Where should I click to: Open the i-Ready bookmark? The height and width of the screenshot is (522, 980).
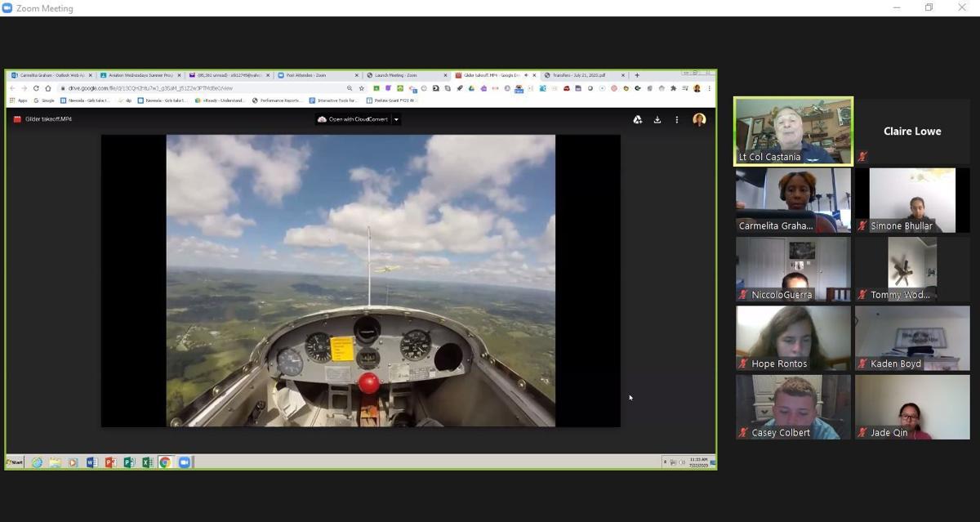(x=220, y=100)
